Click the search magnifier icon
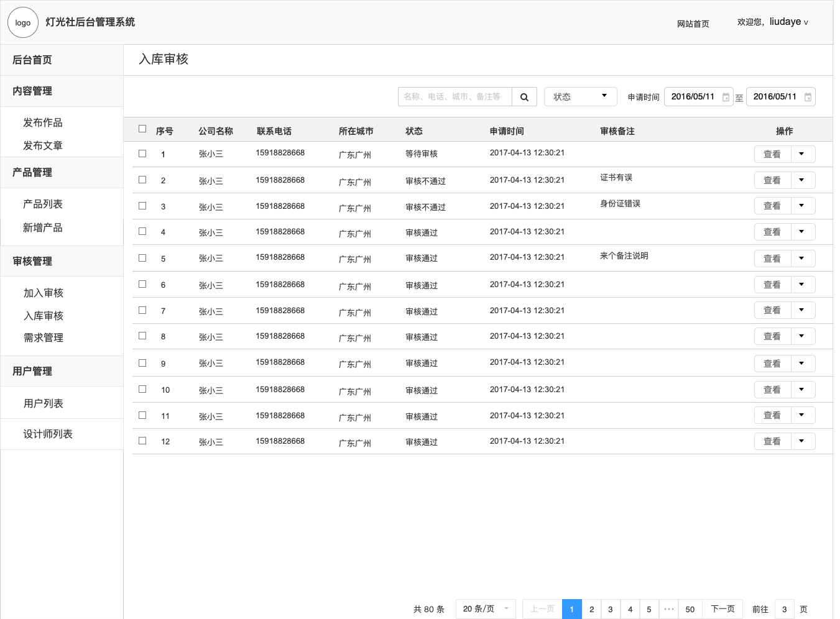The height and width of the screenshot is (619, 840). pyautogui.click(x=524, y=96)
